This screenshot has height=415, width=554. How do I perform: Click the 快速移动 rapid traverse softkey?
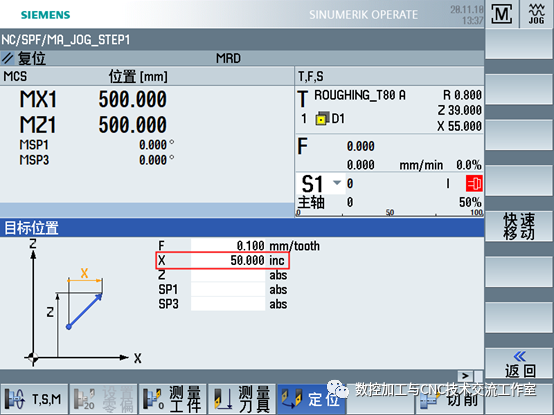pyautogui.click(x=519, y=226)
